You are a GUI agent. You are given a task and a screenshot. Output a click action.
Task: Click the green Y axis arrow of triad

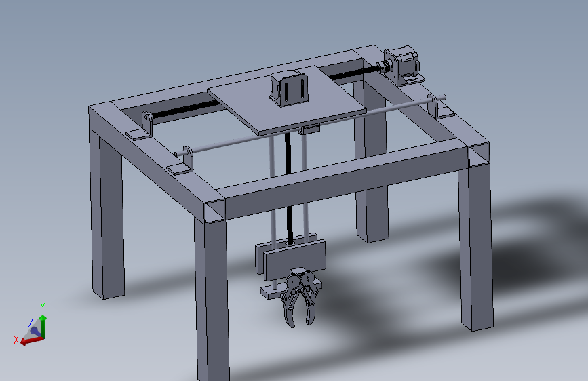click(43, 326)
